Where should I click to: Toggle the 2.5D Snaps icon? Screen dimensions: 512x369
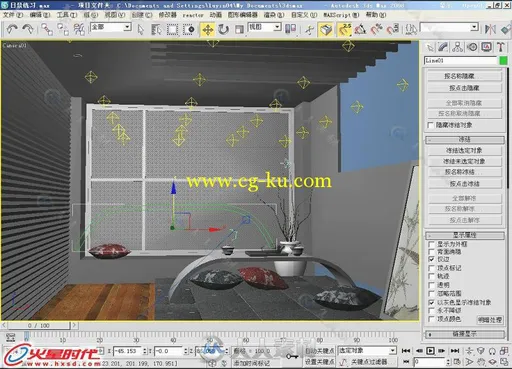tap(344, 30)
